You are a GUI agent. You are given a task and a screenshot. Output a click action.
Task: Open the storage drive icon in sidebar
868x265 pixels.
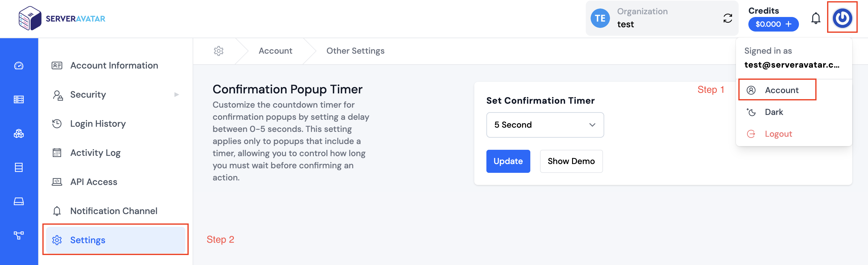(19, 201)
